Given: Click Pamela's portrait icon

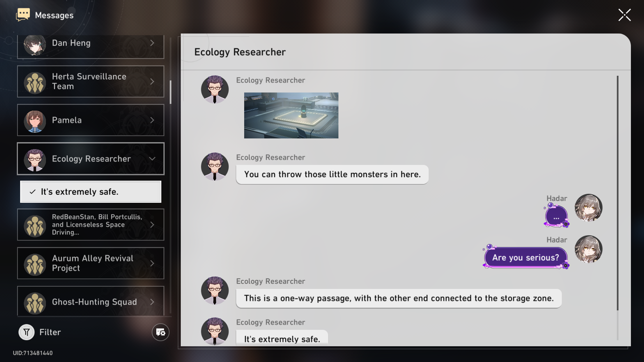Looking at the screenshot, I should pos(35,121).
